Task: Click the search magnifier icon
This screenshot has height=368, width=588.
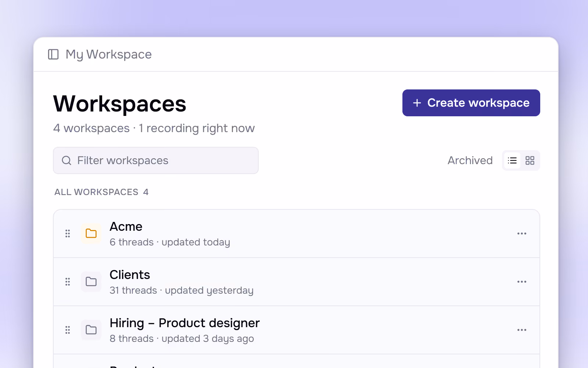Action: pos(67,160)
